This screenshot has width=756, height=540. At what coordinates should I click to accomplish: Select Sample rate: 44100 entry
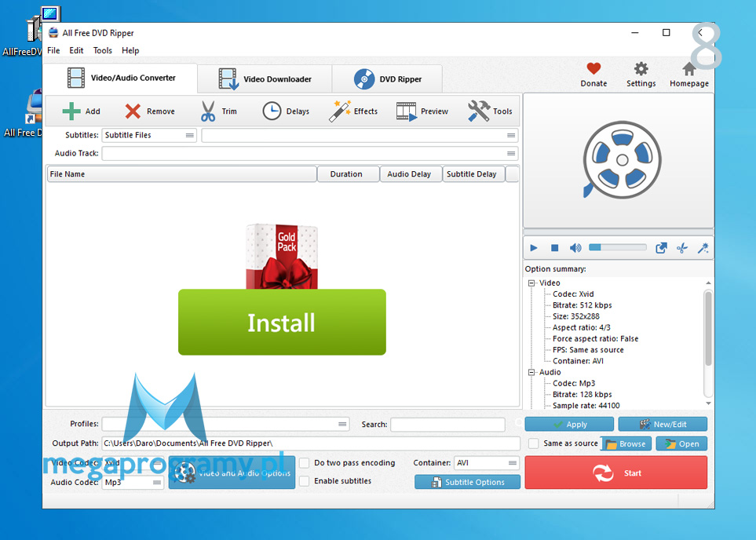[586, 406]
